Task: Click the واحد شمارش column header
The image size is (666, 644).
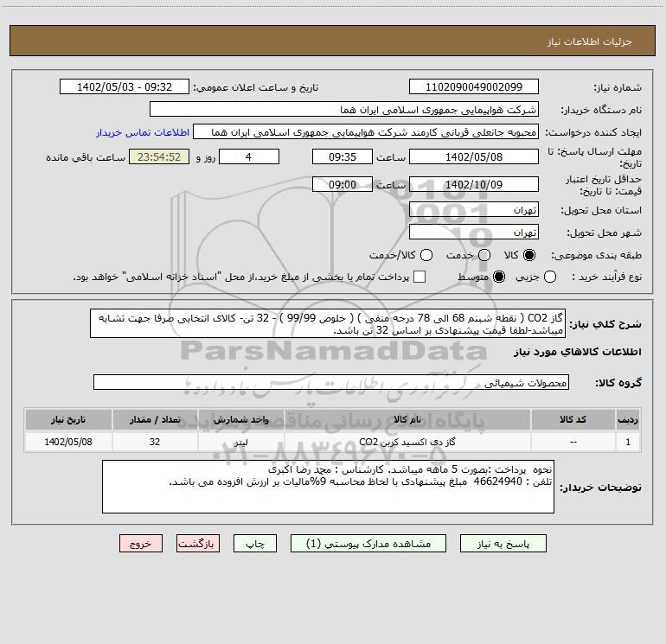Action: [240, 419]
